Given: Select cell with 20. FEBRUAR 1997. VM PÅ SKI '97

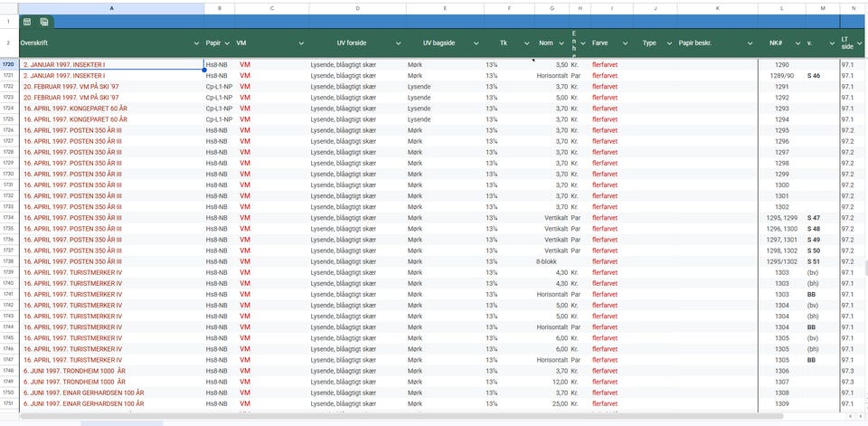Looking at the screenshot, I should [x=71, y=87].
